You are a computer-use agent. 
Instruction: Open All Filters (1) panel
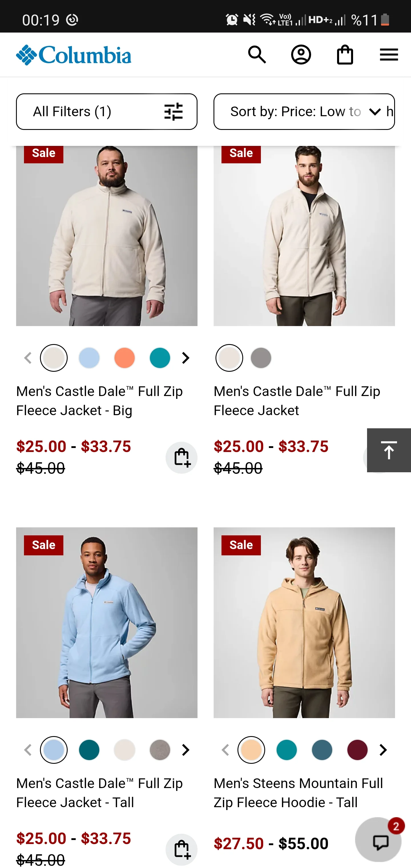click(106, 112)
